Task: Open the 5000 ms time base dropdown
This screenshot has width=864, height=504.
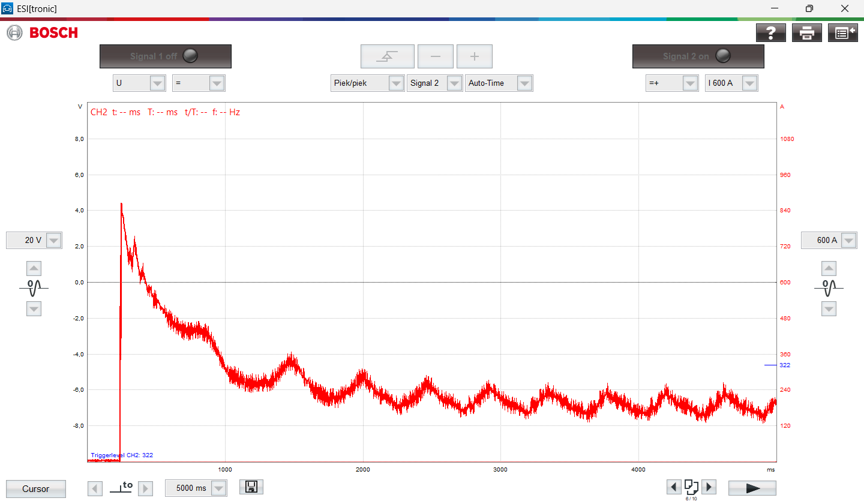Action: [219, 488]
